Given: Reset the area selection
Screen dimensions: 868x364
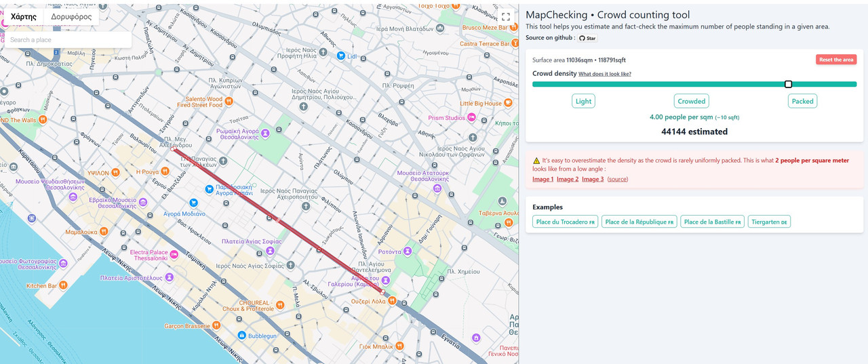Looking at the screenshot, I should coord(835,60).
